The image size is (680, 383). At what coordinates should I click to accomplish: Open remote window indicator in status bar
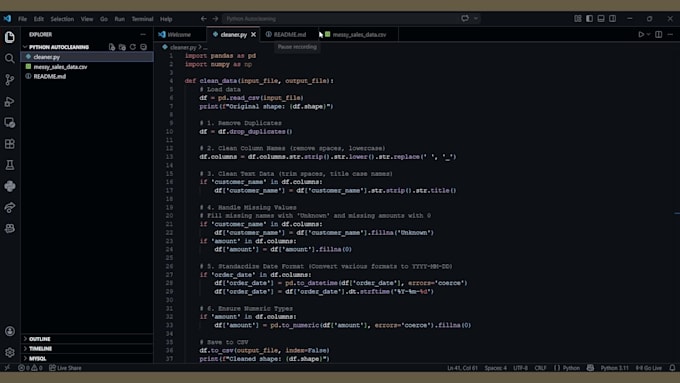[x=7, y=367]
